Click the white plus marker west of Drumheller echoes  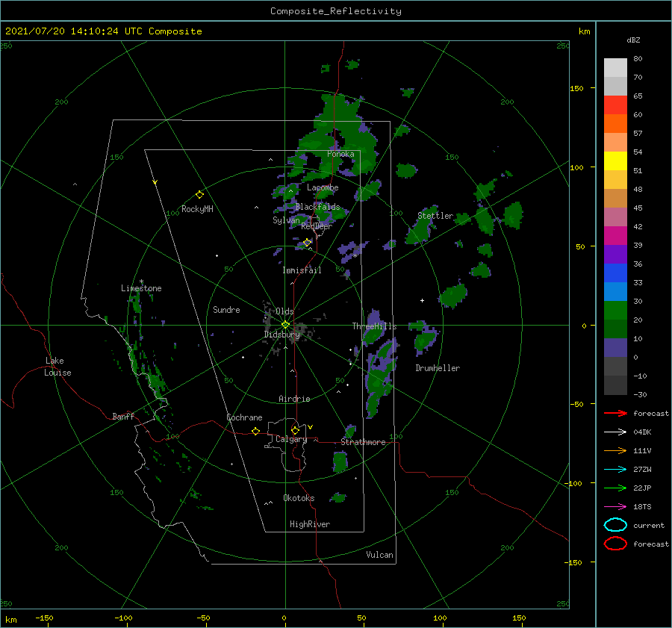tap(422, 300)
